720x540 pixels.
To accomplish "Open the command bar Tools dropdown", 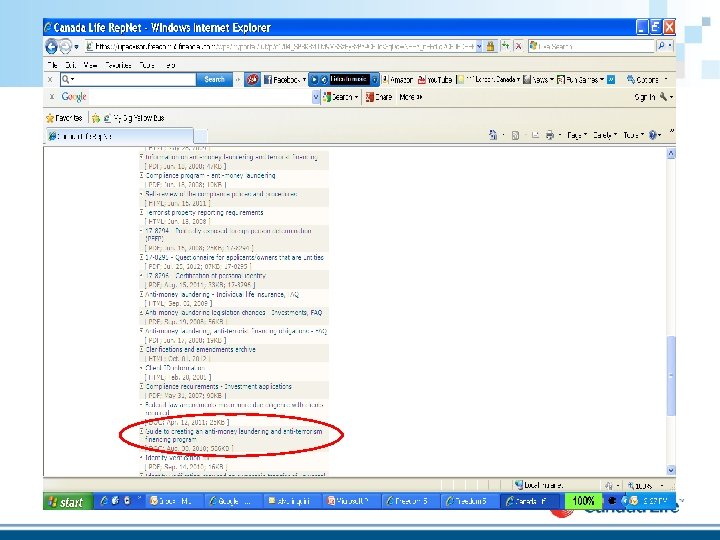I will click(x=633, y=135).
